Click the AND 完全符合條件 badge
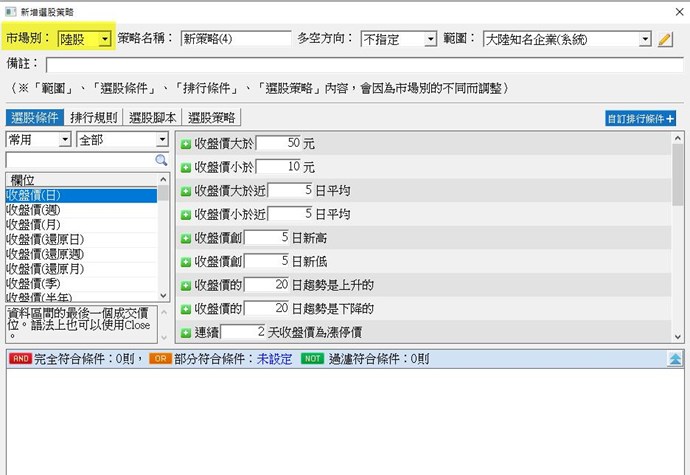This screenshot has height=475, width=690. pos(19,357)
